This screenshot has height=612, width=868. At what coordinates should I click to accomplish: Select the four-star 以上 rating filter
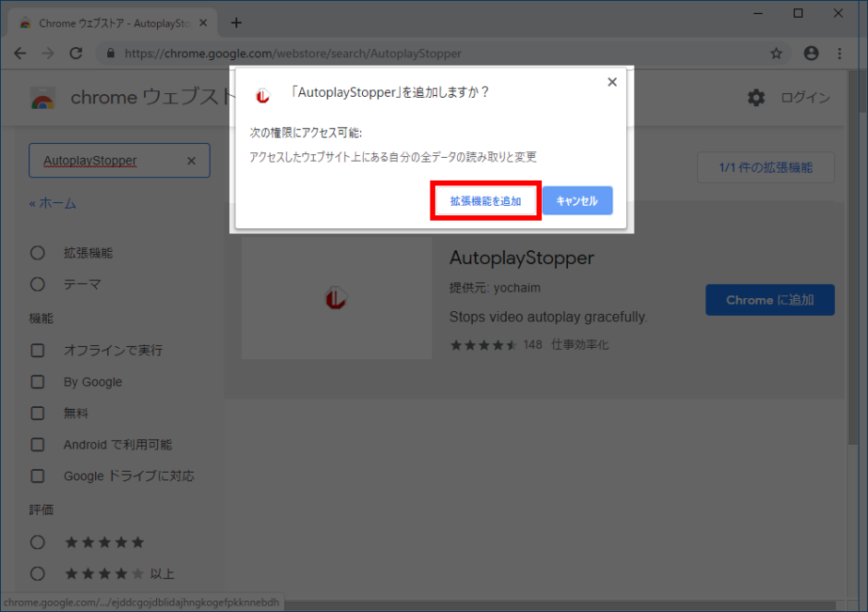tap(37, 573)
